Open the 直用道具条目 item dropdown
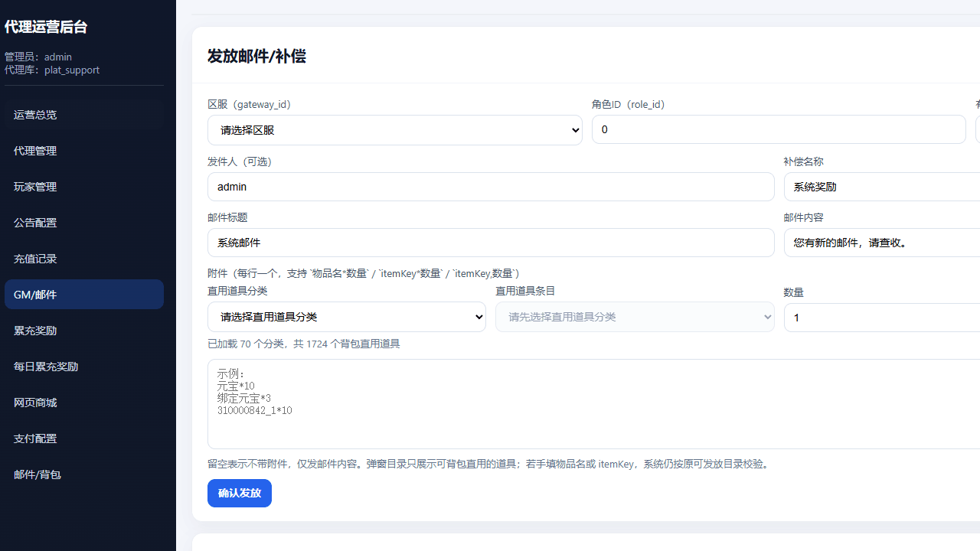 634,316
